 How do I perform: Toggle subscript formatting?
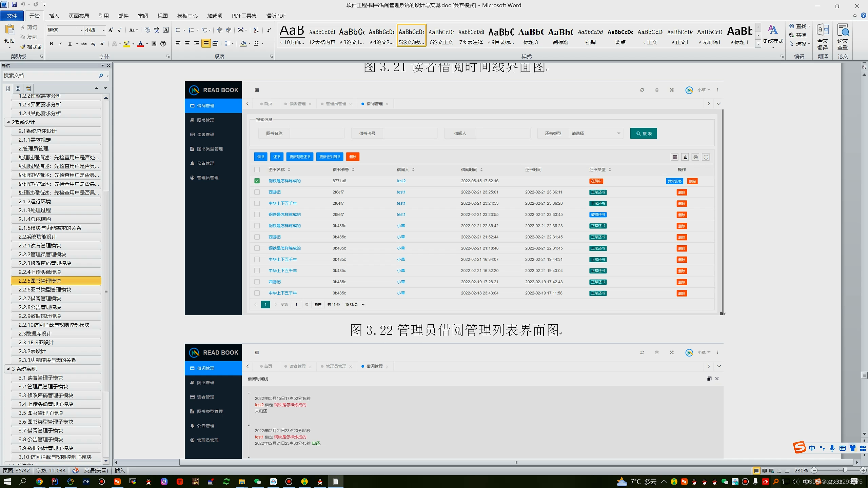(x=93, y=44)
